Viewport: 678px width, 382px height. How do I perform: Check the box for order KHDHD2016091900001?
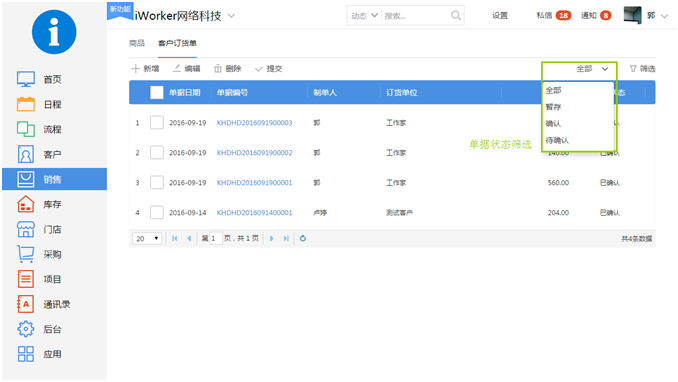coord(157,183)
